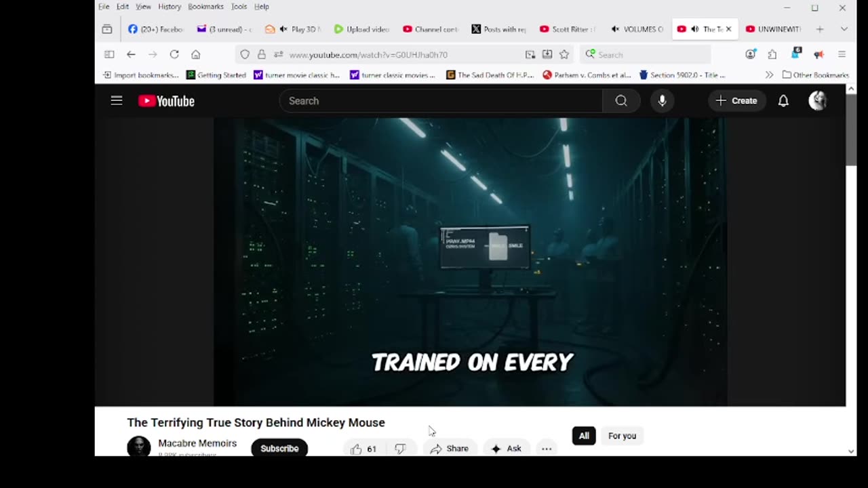Activate voice search microphone on YouTube
The height and width of the screenshot is (488, 868).
coord(662,101)
